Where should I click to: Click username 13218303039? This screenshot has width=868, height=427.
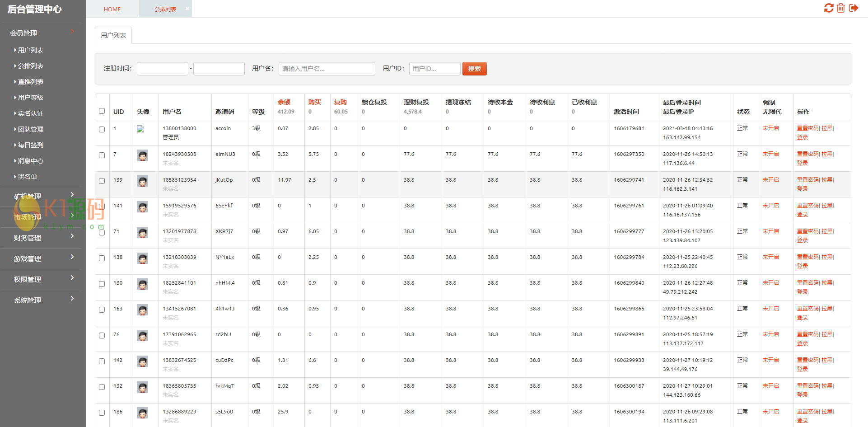coord(179,257)
